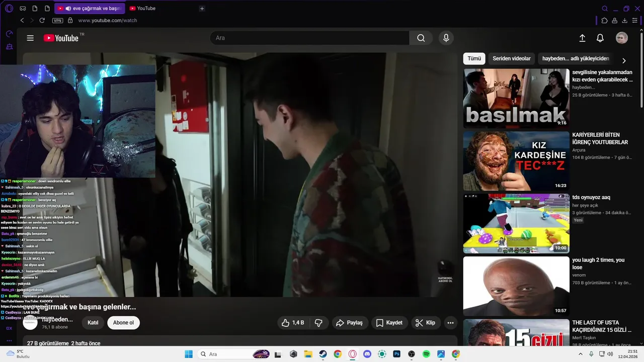The height and width of the screenshot is (362, 644).
Task: Join the channel with Katıl button
Action: (93, 323)
